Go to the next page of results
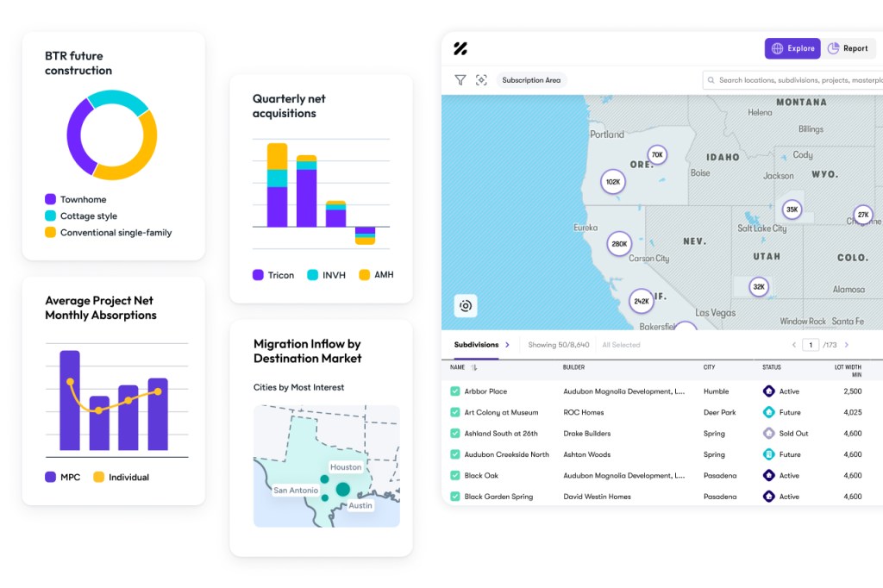The image size is (883, 588). (847, 345)
